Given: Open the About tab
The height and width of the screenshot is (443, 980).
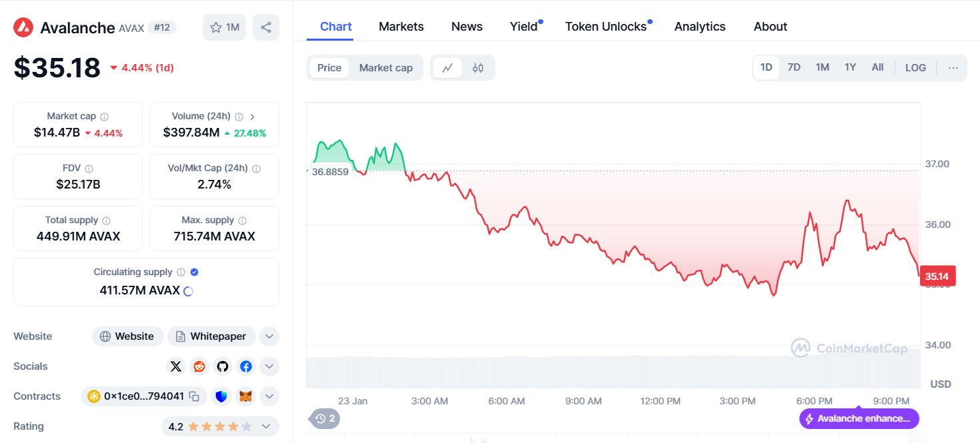Looking at the screenshot, I should (771, 27).
